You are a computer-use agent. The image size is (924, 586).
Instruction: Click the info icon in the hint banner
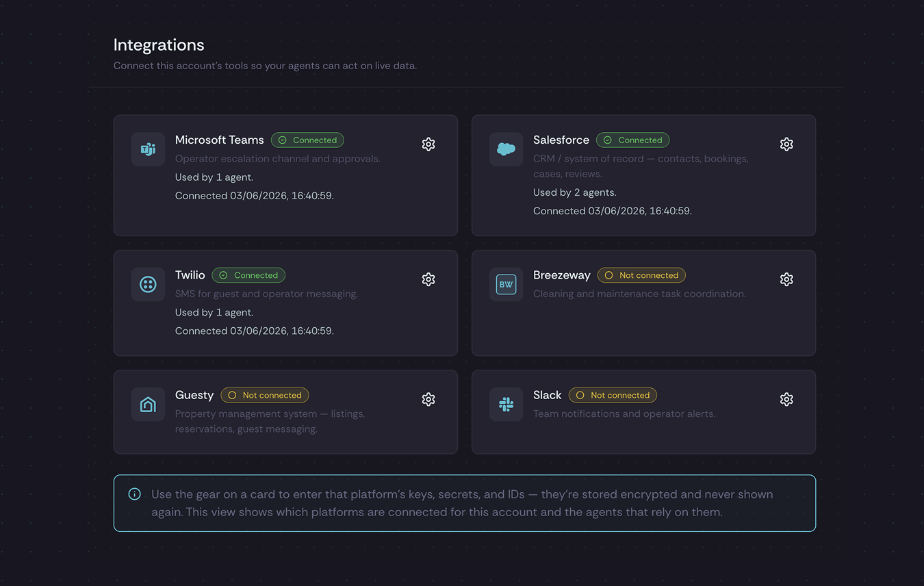[x=135, y=494]
